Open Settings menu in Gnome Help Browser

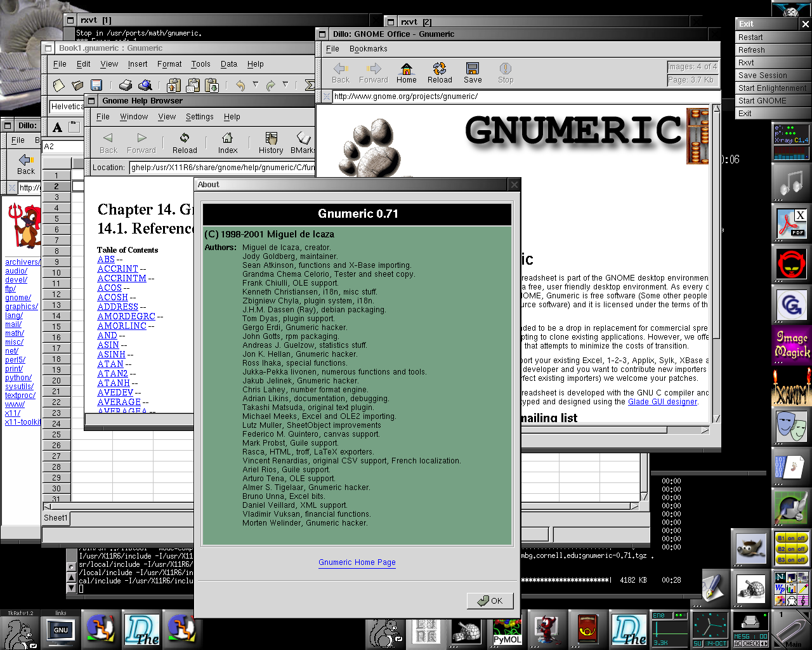[200, 117]
